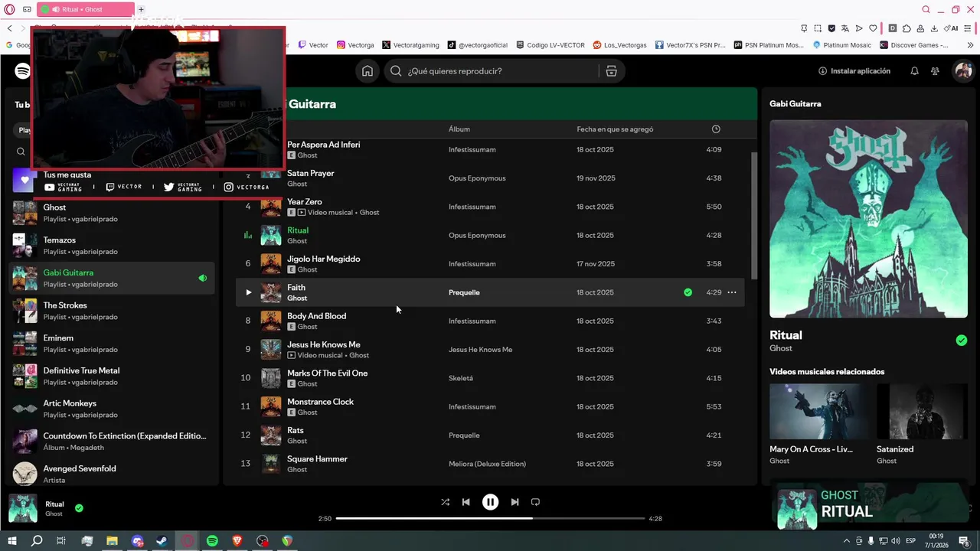Open the Eminem playlist
Image resolution: width=980 pixels, height=551 pixels.
[112, 344]
